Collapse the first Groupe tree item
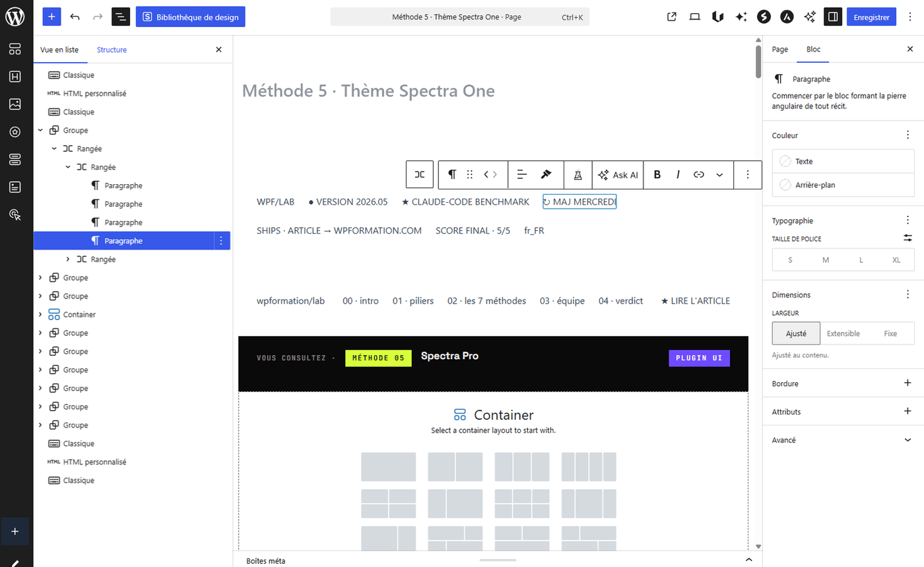The height and width of the screenshot is (567, 924). pyautogui.click(x=40, y=131)
